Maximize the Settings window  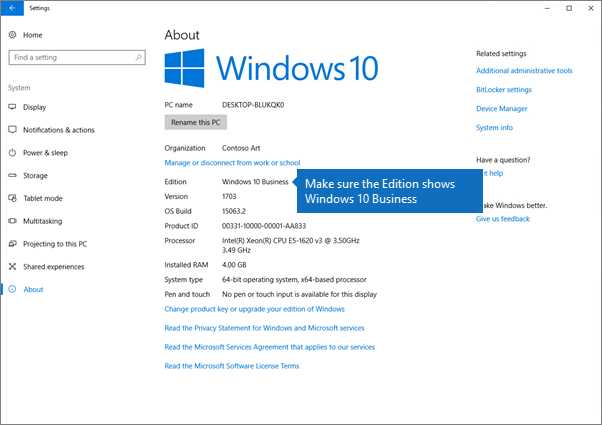[x=569, y=8]
